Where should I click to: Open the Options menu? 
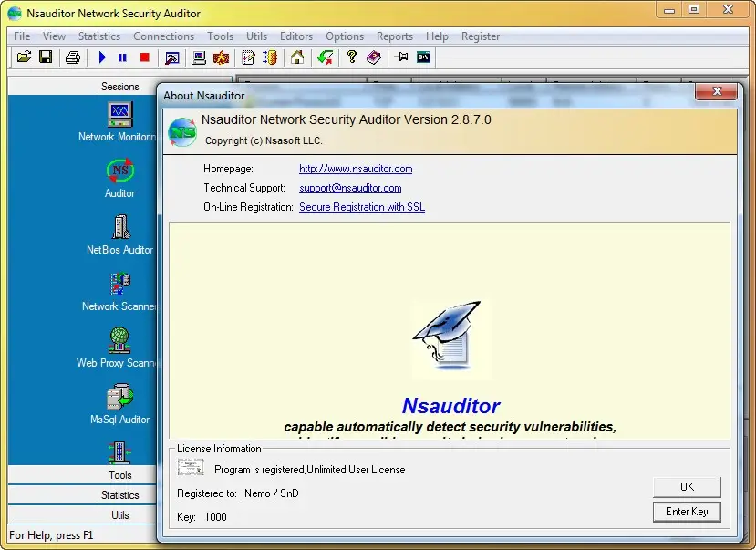pyautogui.click(x=345, y=36)
